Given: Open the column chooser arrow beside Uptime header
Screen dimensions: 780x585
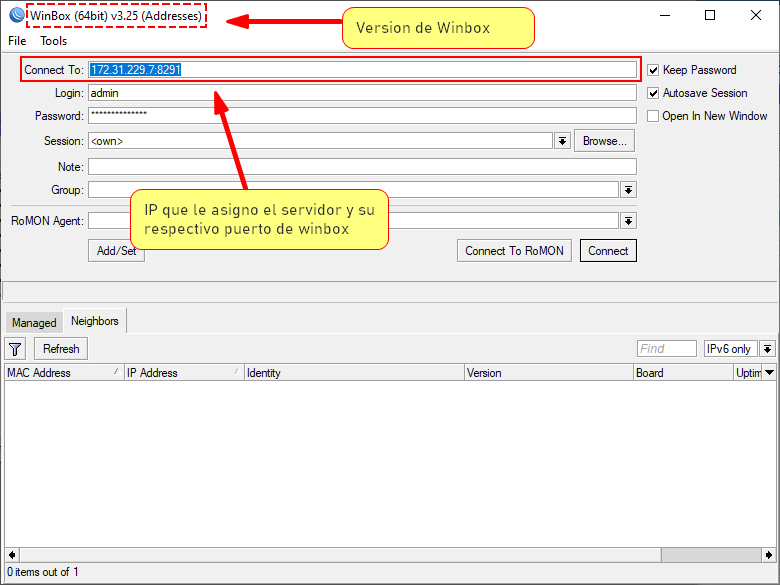Looking at the screenshot, I should [x=770, y=373].
